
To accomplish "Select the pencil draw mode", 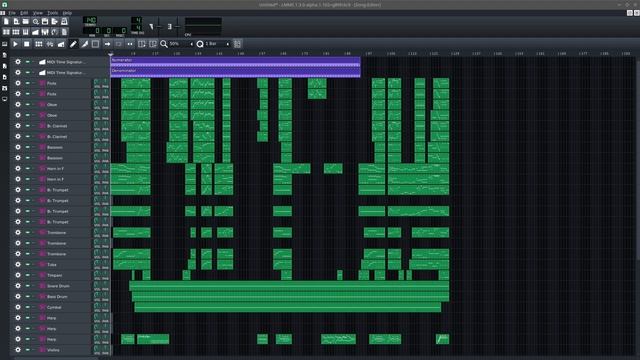I will point(73,44).
